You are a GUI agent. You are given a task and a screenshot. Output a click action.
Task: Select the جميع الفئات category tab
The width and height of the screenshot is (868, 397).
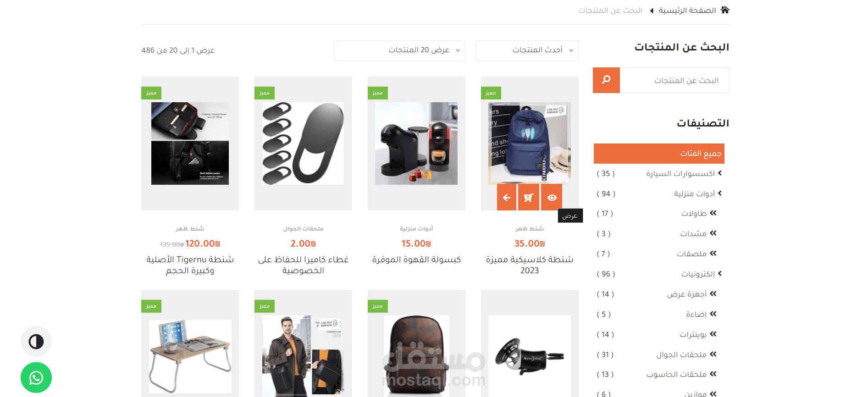[659, 154]
